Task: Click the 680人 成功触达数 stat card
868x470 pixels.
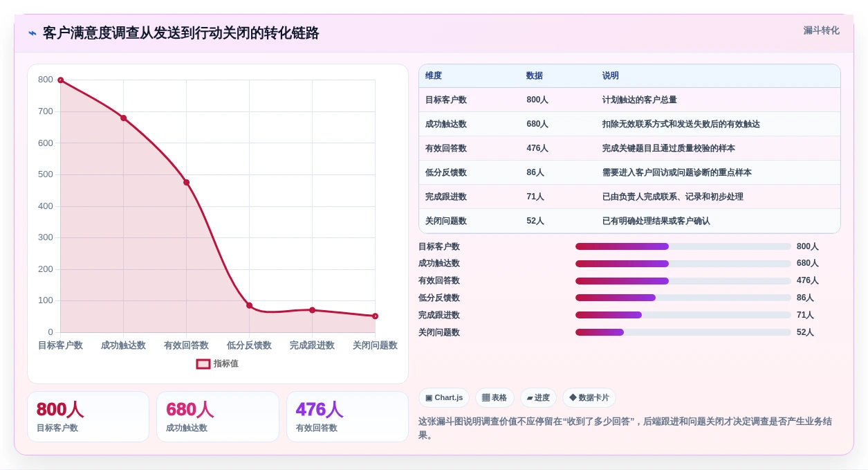Action: (x=218, y=417)
